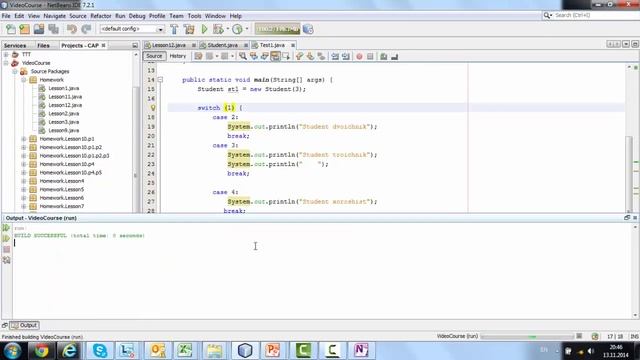640x360 pixels.
Task: Expand Homework.Lesson10.p1 package node
Action: coord(24,139)
